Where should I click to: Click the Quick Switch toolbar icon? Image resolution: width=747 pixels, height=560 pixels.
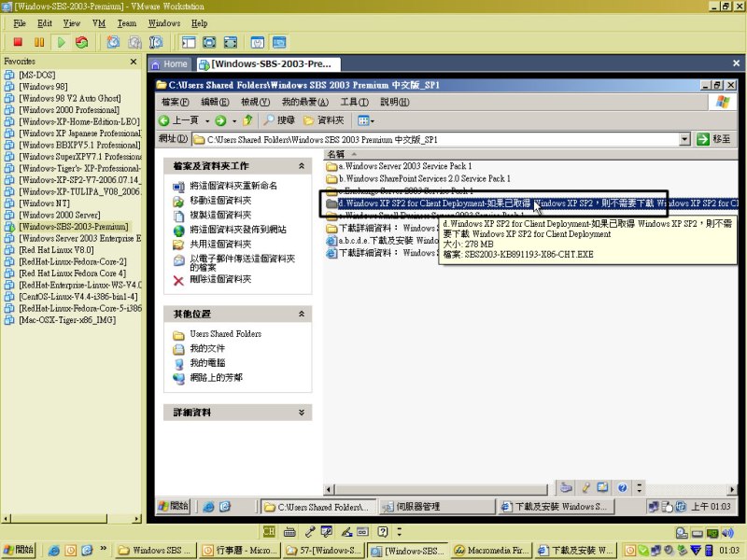[231, 42]
